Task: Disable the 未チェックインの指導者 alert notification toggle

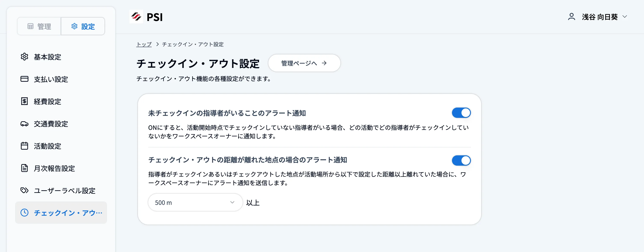Action: coord(461,113)
